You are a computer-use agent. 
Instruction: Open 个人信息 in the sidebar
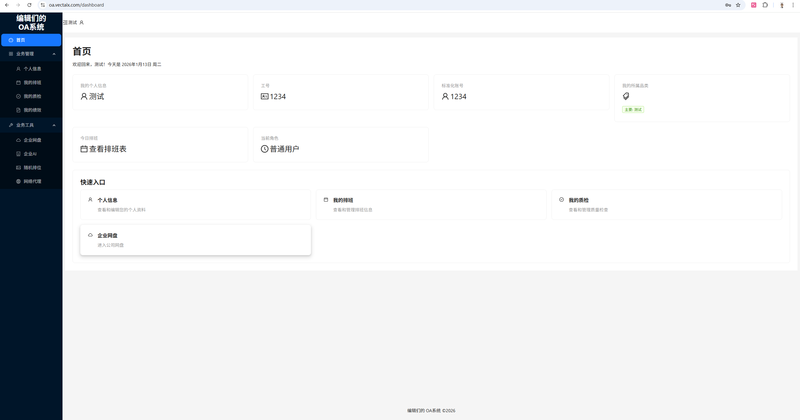click(31, 69)
